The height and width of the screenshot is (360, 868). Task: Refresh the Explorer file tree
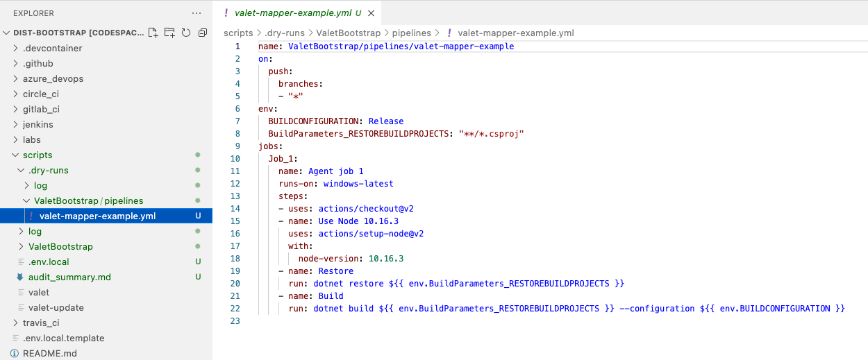pyautogui.click(x=186, y=33)
